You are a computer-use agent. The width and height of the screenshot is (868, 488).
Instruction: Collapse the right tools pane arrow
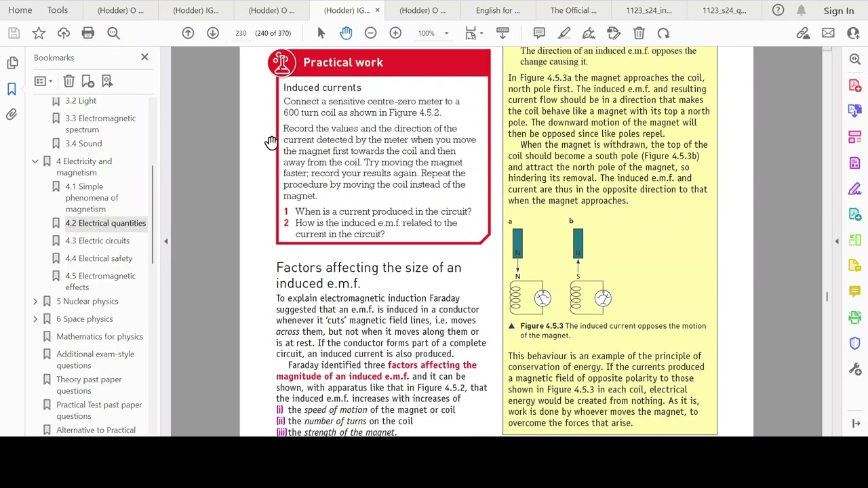click(x=836, y=241)
